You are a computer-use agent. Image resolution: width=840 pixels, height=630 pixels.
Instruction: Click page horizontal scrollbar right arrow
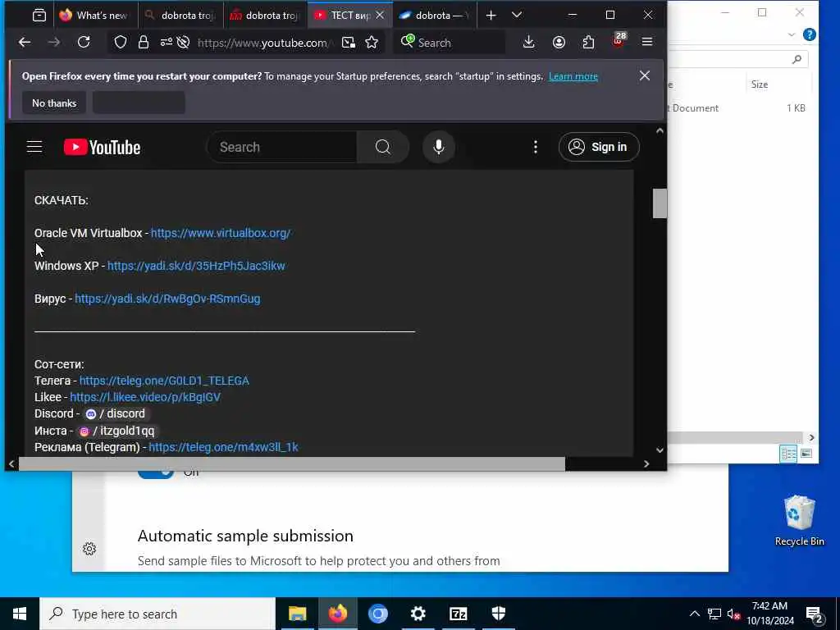[646, 464]
